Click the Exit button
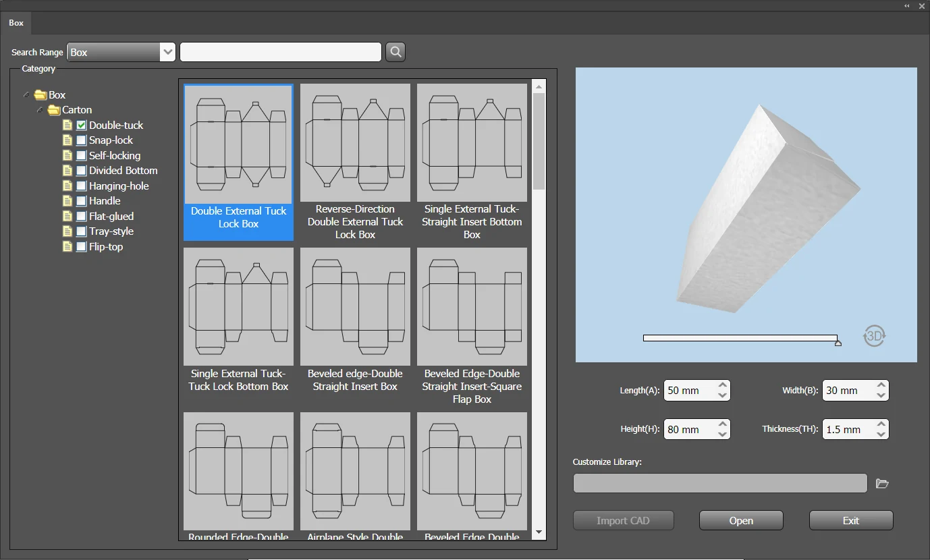 [x=851, y=520]
